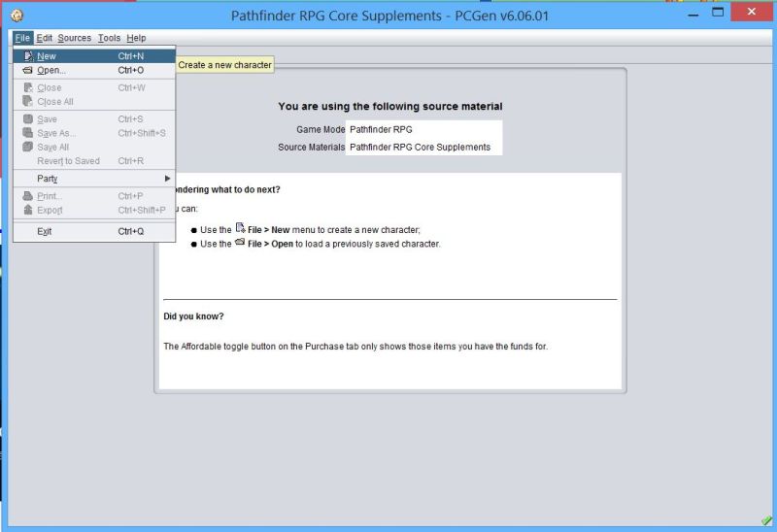Choose Save As... menu entry
Viewport: 777px width, 532px height.
94,133
